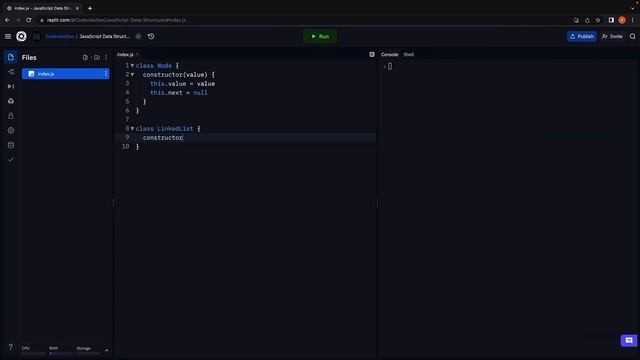Focus the browser address bar
Viewport: 640px width, 360px height.
[x=302, y=20]
